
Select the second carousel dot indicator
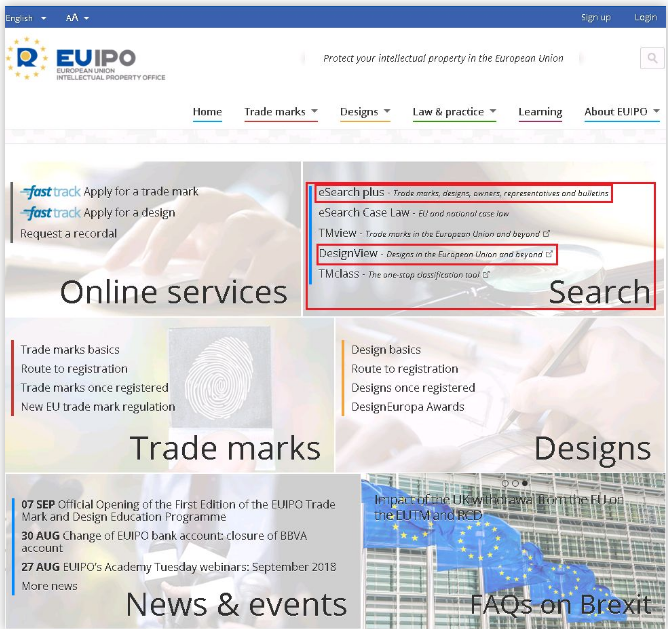[515, 483]
